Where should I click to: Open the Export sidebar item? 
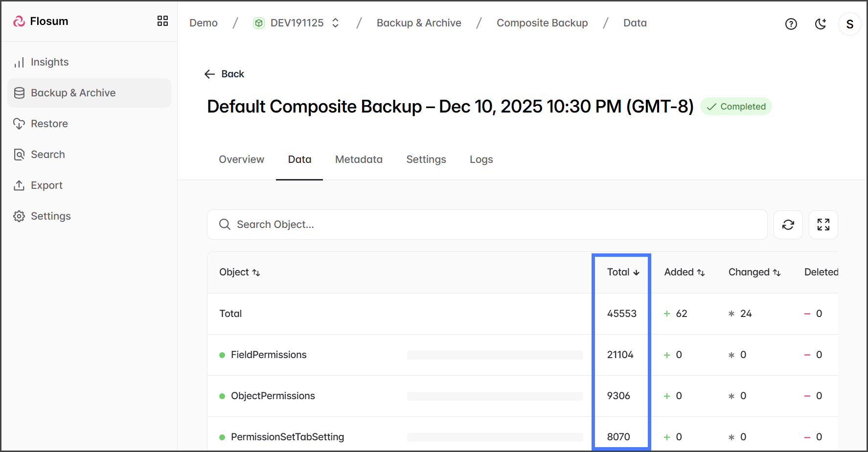click(46, 185)
